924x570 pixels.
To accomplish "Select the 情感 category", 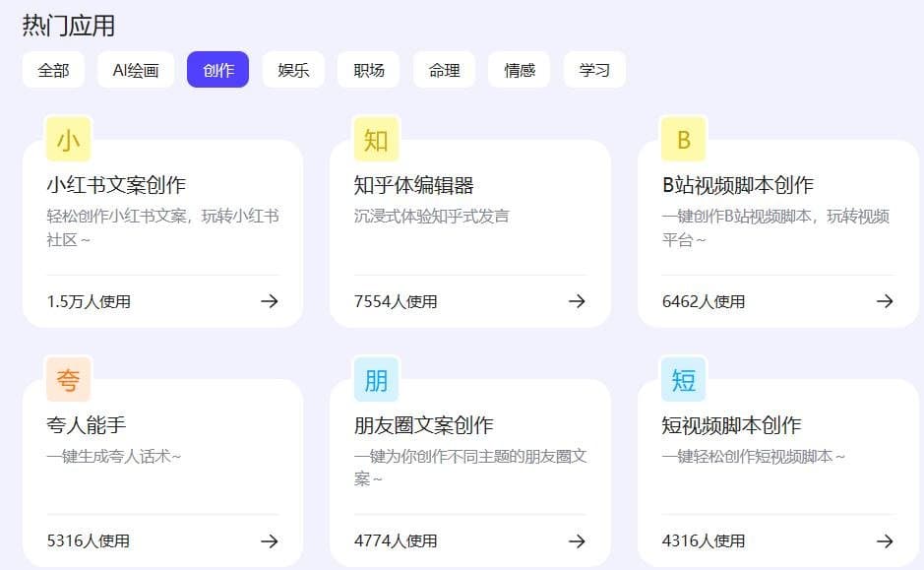I will pyautogui.click(x=519, y=70).
